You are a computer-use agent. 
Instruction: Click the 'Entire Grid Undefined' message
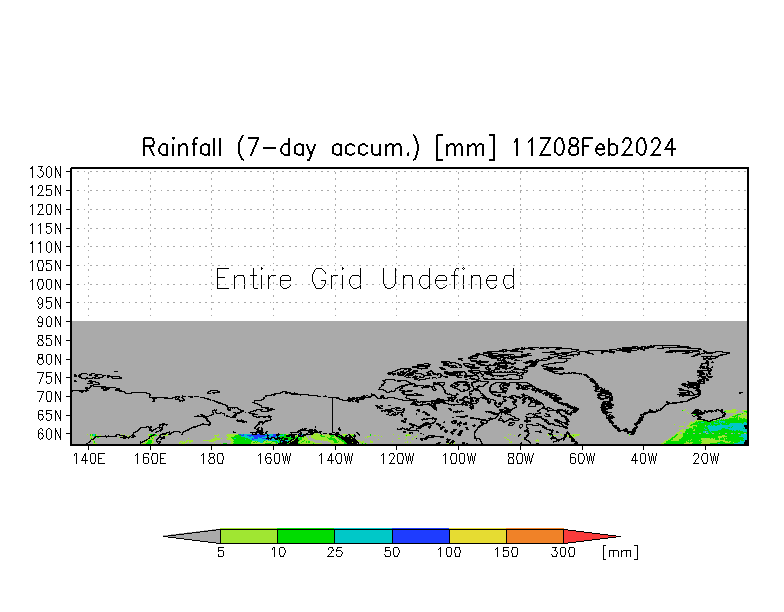pos(365,279)
